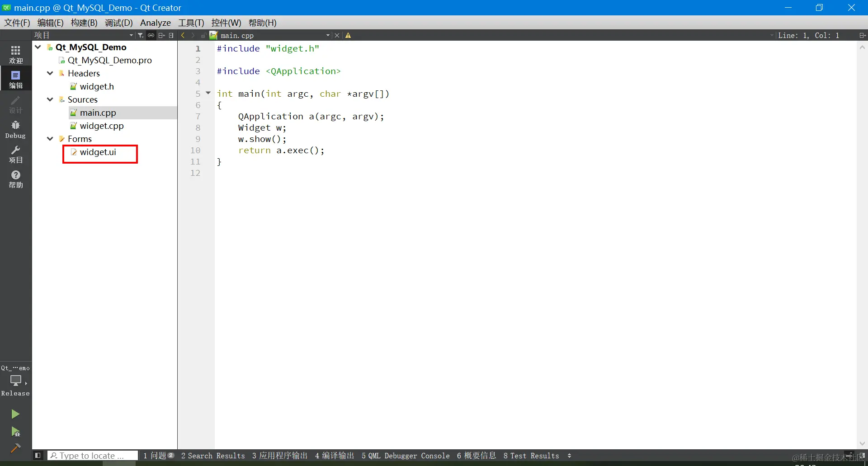Go forward in editor navigation history
Image resolution: width=868 pixels, height=466 pixels.
click(193, 35)
